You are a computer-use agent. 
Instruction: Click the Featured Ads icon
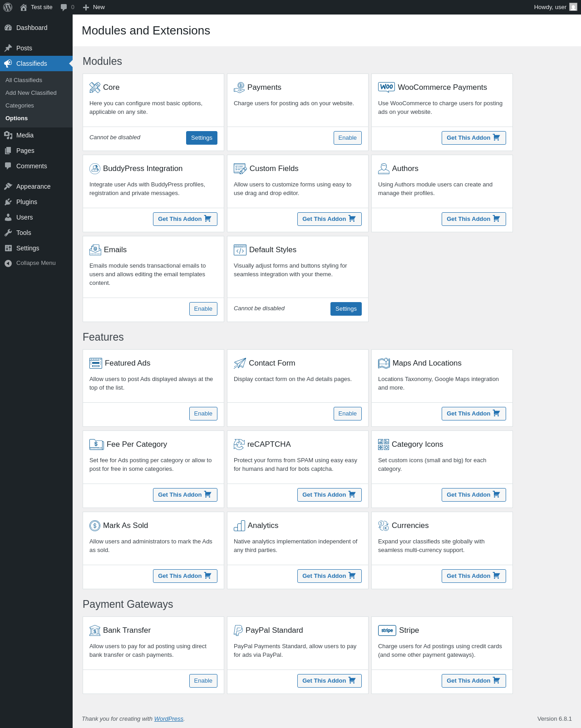coord(96,363)
